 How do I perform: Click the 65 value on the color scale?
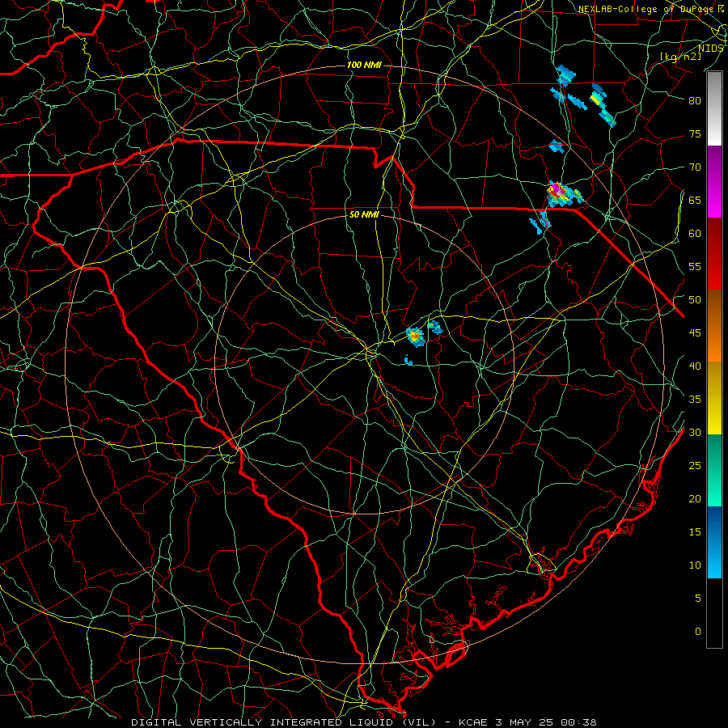click(x=695, y=200)
